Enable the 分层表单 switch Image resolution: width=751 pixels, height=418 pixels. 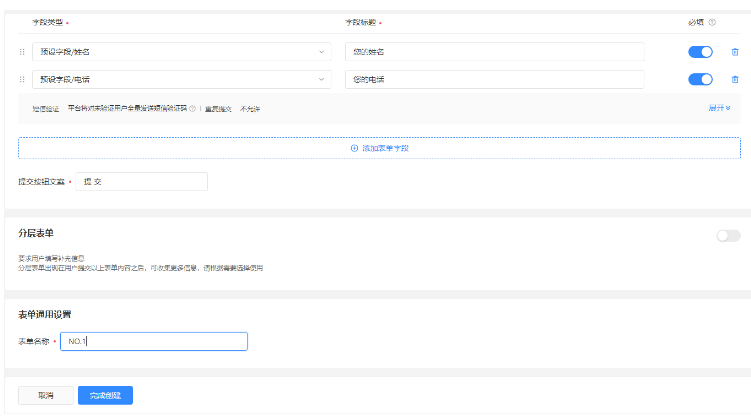click(x=728, y=236)
